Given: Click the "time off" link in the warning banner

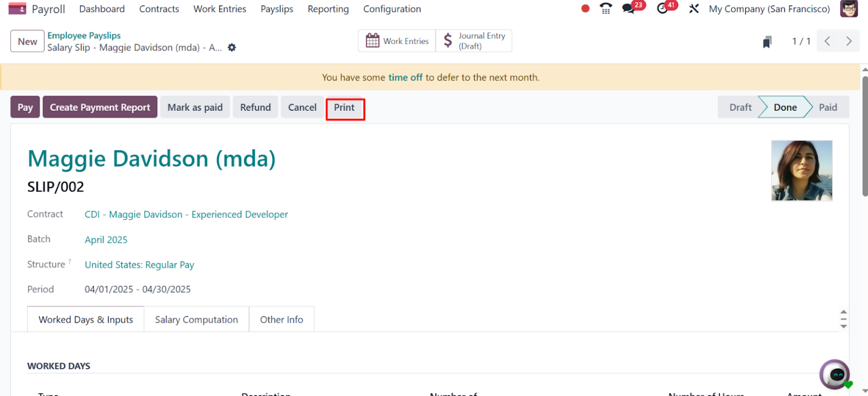Looking at the screenshot, I should point(405,77).
